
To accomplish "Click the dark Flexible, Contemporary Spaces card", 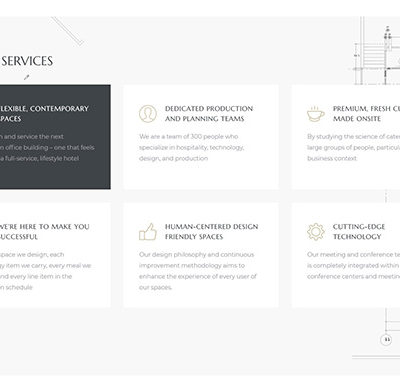I will coord(55,137).
